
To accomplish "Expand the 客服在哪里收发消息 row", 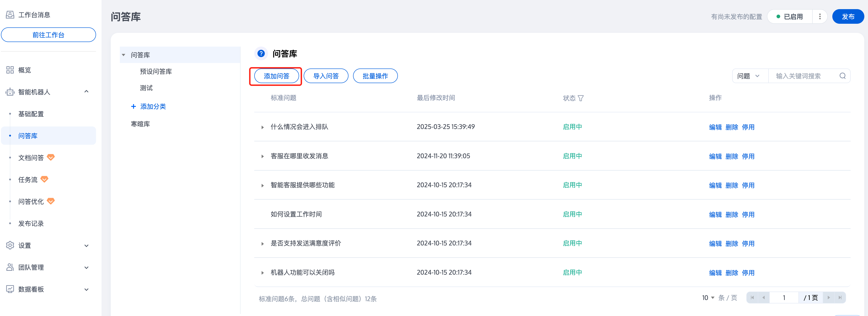I will (263, 156).
